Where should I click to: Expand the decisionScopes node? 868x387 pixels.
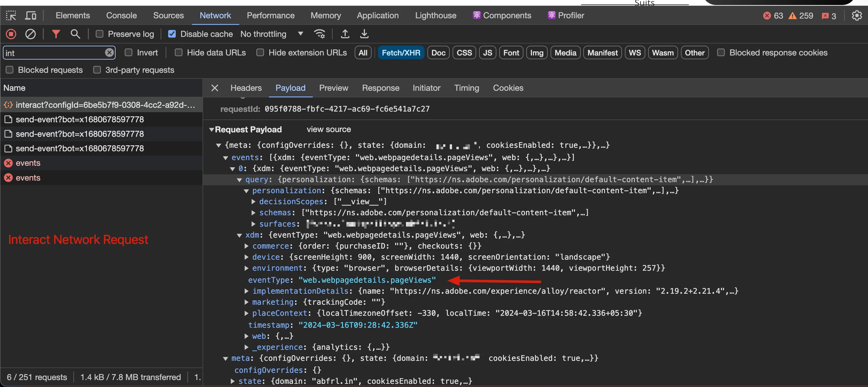pyautogui.click(x=254, y=202)
